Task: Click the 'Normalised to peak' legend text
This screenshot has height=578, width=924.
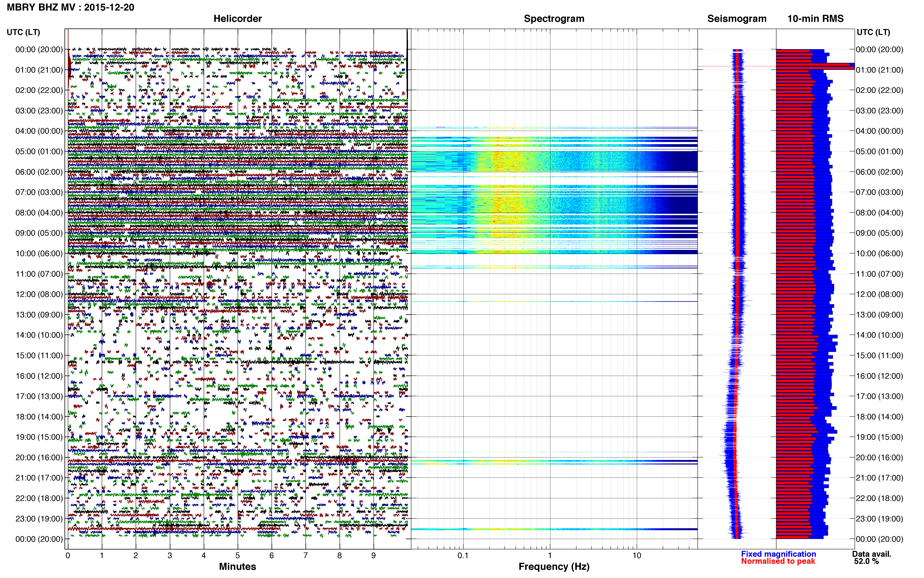Action: tap(778, 561)
